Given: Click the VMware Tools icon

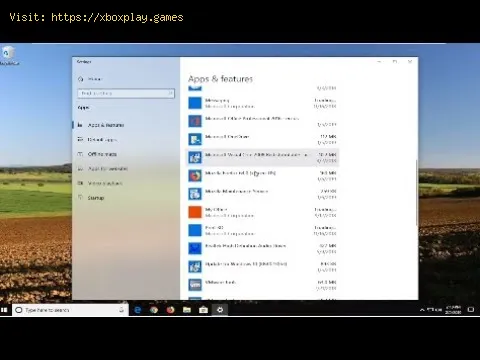Looking at the screenshot, I should tap(195, 285).
